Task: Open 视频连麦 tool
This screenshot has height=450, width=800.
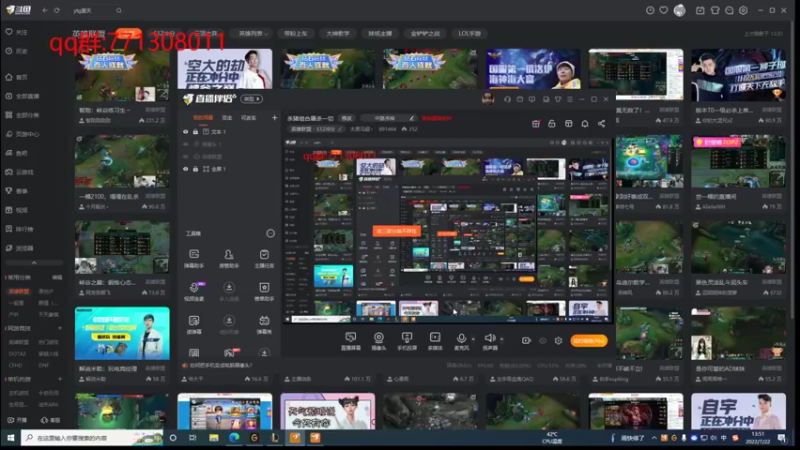Action: click(194, 291)
